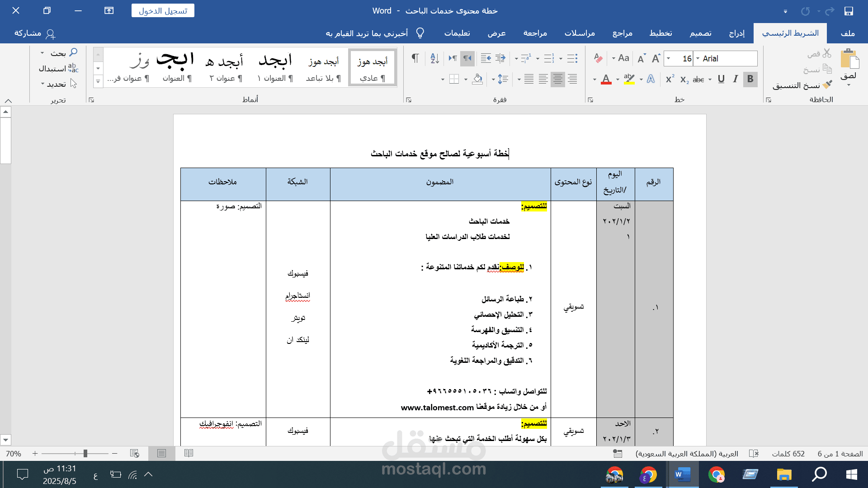868x488 pixels.
Task: Toggle paragraph marks display
Action: pos(415,59)
